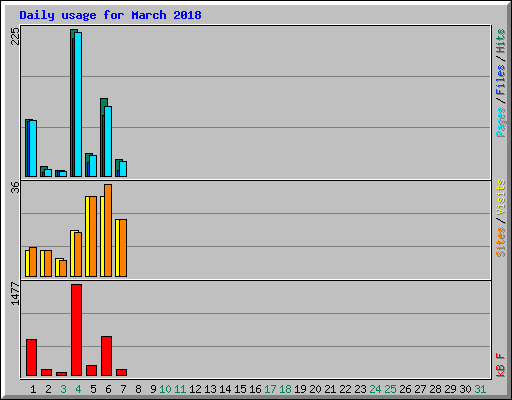Screen dimensions: 512x400
Task: Click day 12 on the x-axis
Action: (195, 389)
